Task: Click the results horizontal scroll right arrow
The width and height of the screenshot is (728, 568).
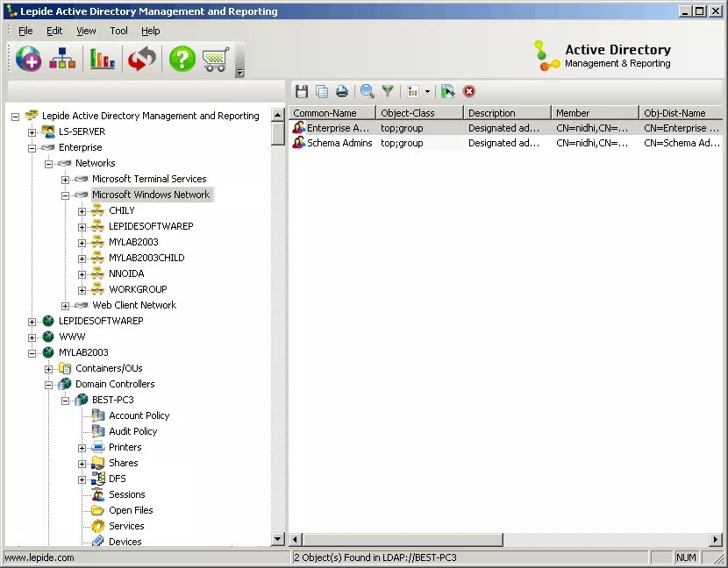Action: tap(716, 539)
